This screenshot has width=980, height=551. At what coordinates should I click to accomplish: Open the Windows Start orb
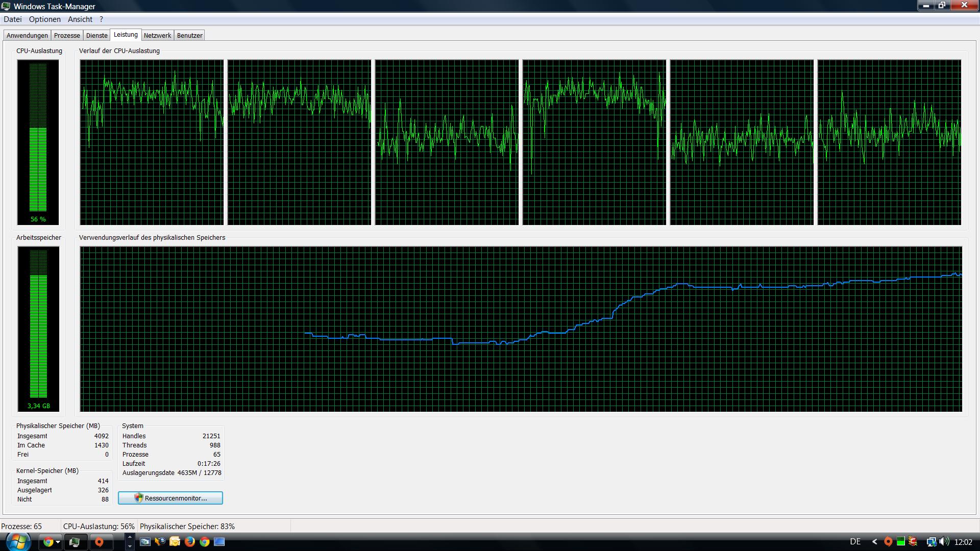tap(18, 541)
